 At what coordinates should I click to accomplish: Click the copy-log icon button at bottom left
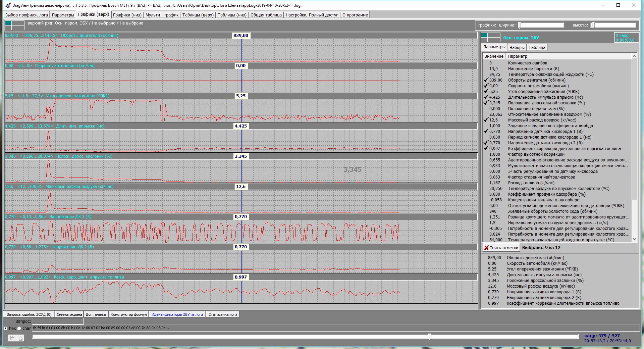click(x=16, y=338)
